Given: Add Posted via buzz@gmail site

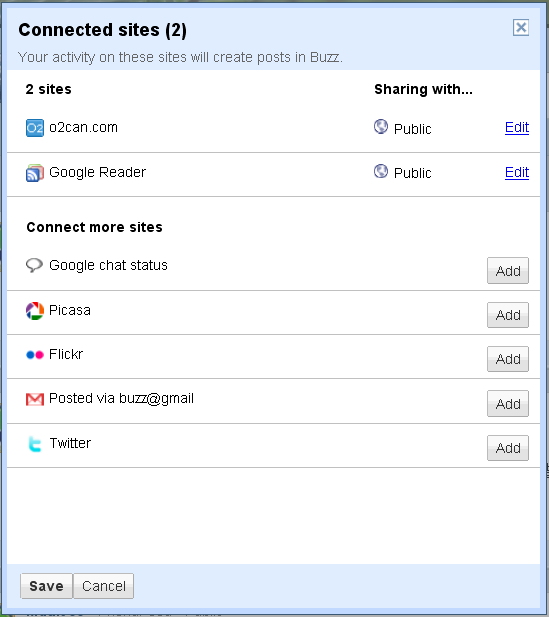Looking at the screenshot, I should (x=508, y=403).
